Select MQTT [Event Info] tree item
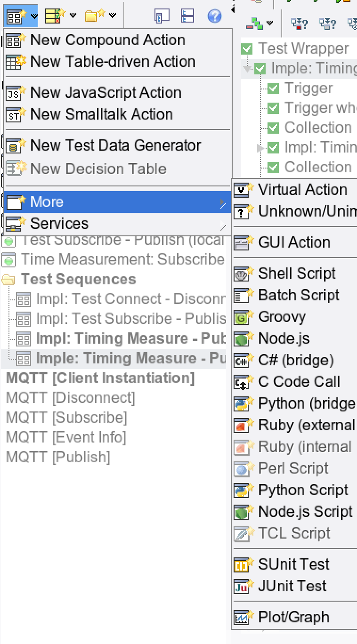 [x=66, y=437]
